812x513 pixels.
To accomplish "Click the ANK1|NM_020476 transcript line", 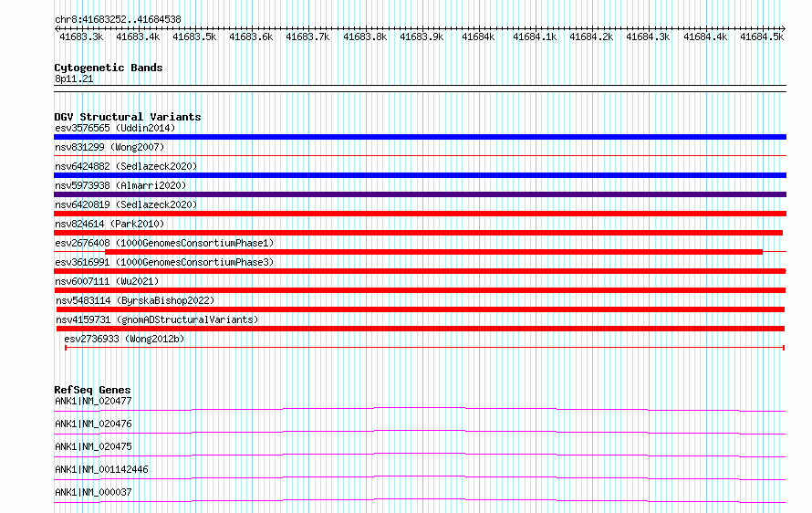I will [x=420, y=432].
